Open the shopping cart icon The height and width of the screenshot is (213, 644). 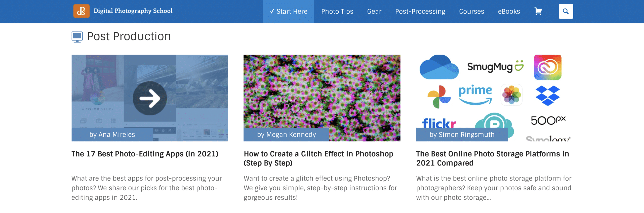538,11
